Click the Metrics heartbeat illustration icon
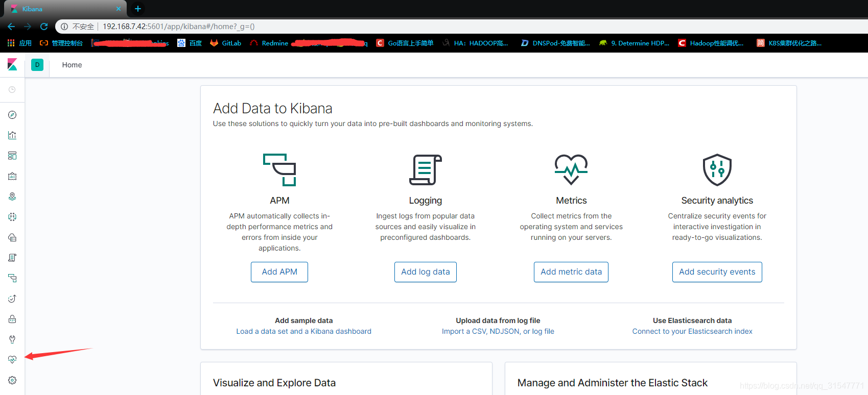The height and width of the screenshot is (395, 868). [x=571, y=169]
